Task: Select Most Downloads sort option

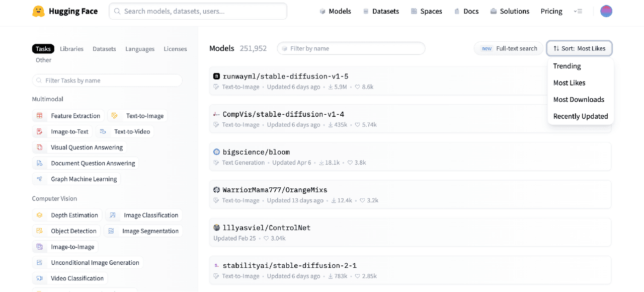Action: point(580,100)
